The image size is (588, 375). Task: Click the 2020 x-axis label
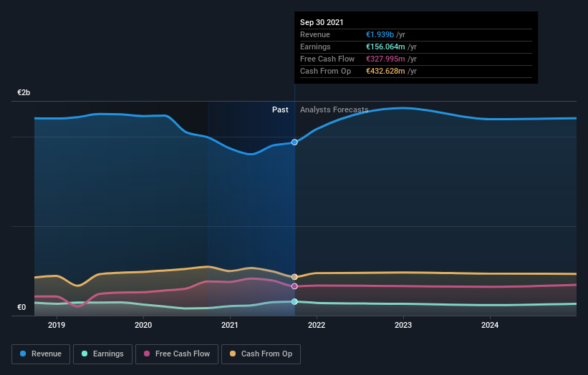click(143, 325)
